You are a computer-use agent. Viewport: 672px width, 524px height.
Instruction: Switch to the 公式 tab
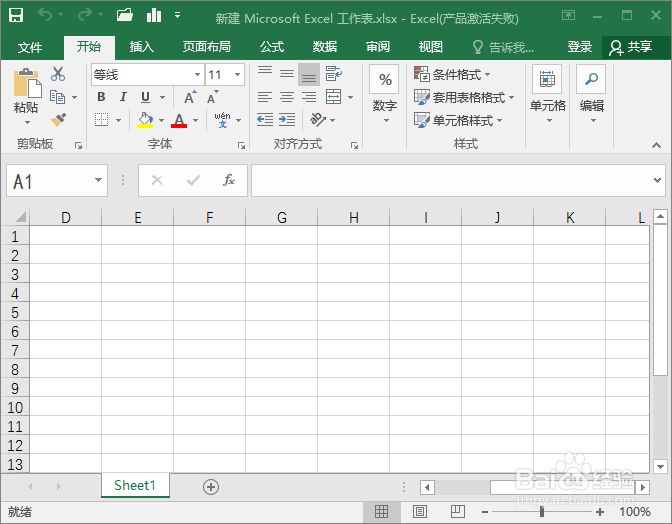tap(272, 47)
